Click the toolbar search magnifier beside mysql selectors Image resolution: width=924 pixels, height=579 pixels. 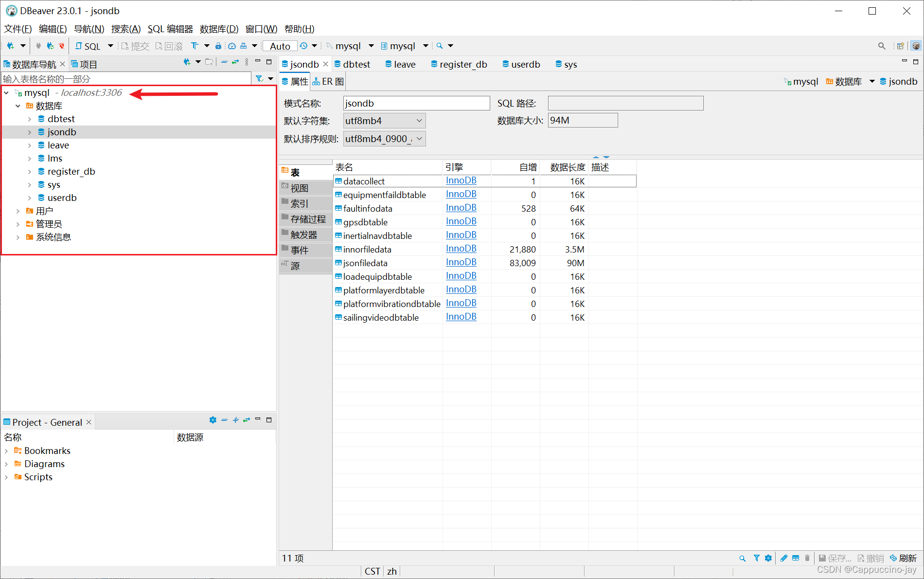(440, 46)
